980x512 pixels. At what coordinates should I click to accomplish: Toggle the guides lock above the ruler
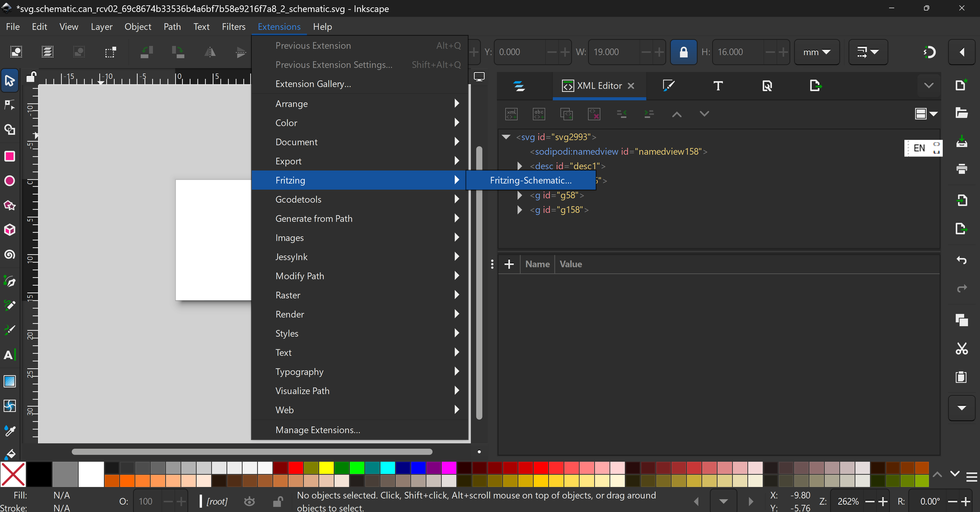(x=31, y=77)
